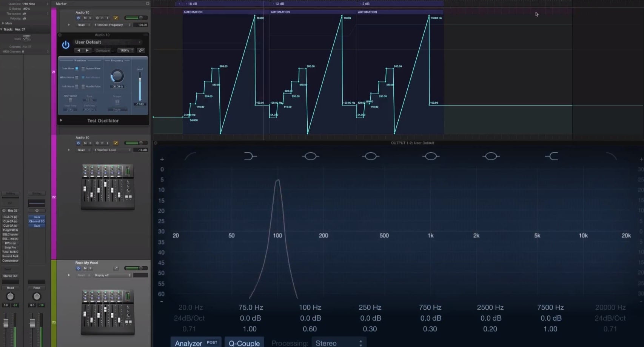Open the User Default preset menu

[108, 42]
